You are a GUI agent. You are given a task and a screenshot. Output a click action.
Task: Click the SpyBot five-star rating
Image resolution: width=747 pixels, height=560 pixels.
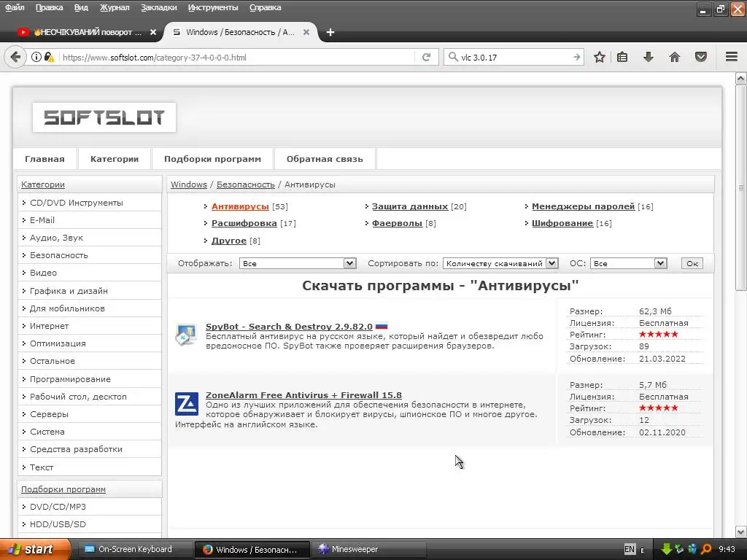tap(659, 334)
